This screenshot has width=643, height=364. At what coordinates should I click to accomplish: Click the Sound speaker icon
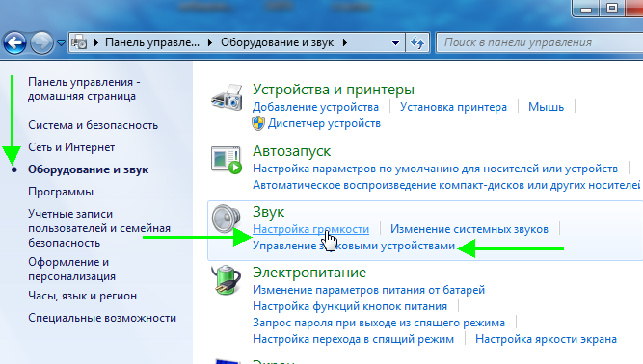coord(226,219)
